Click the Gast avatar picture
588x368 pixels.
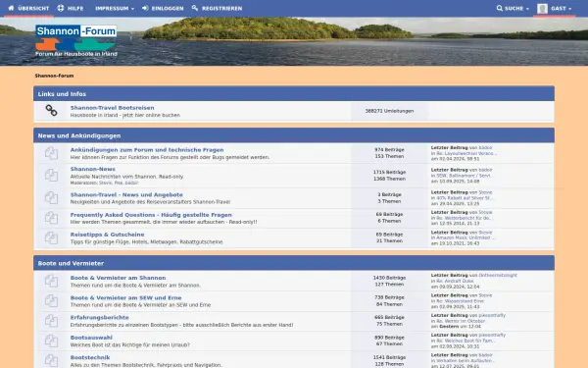(542, 8)
